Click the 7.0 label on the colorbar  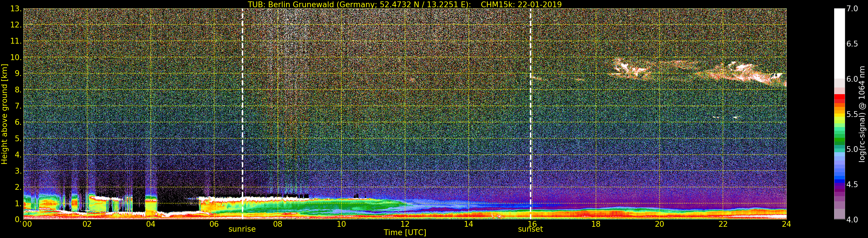point(852,9)
